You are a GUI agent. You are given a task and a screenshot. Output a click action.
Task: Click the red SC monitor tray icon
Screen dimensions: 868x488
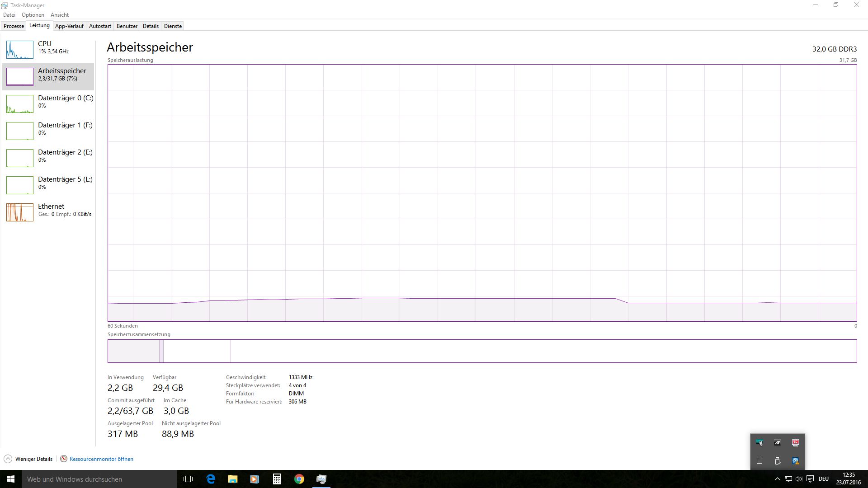click(x=796, y=443)
